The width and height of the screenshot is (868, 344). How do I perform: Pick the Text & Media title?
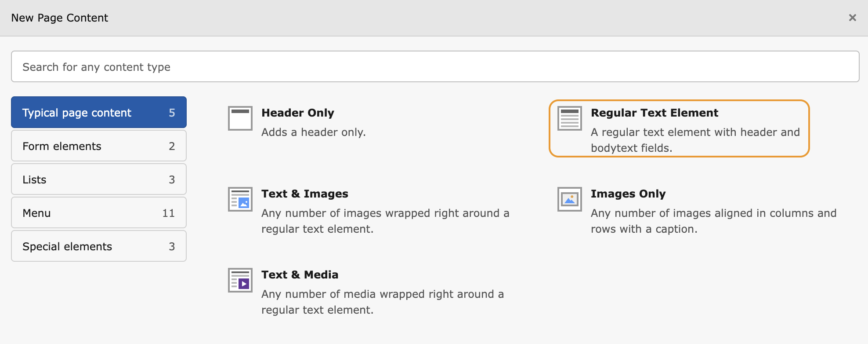(300, 274)
